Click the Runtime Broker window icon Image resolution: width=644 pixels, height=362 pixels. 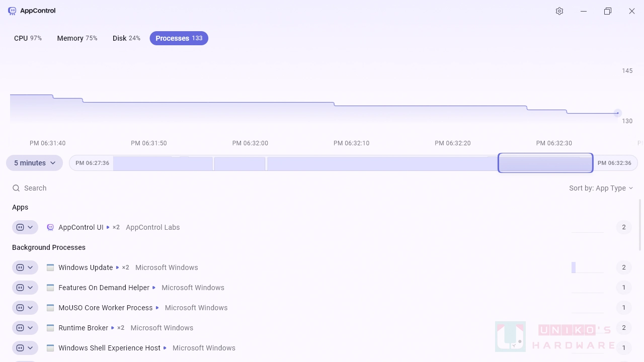coord(50,328)
